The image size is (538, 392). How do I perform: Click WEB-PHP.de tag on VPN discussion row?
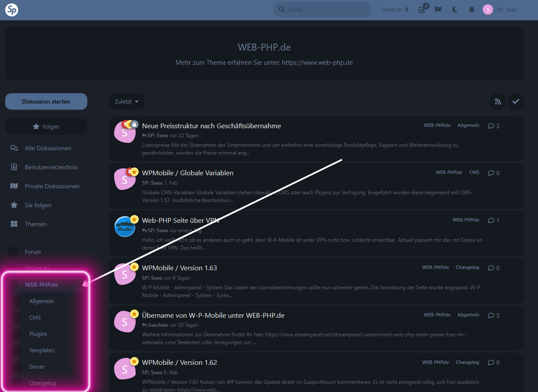coord(466,220)
